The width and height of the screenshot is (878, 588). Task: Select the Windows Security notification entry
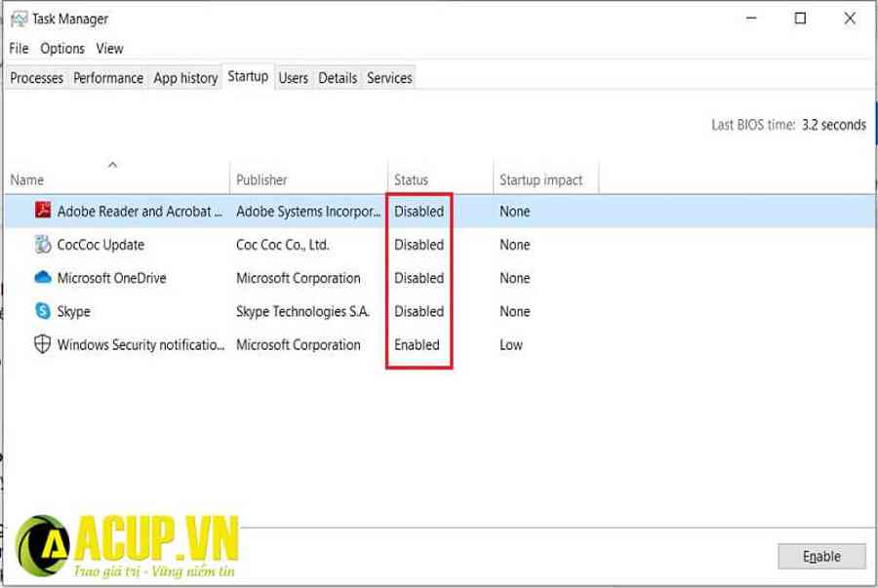tap(140, 344)
